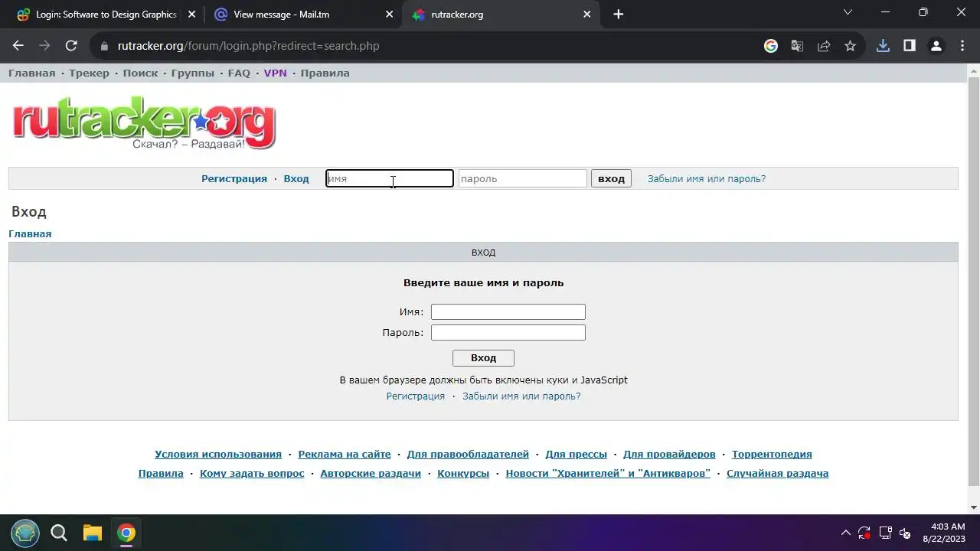Toggle the Chrome side panel icon

[910, 46]
